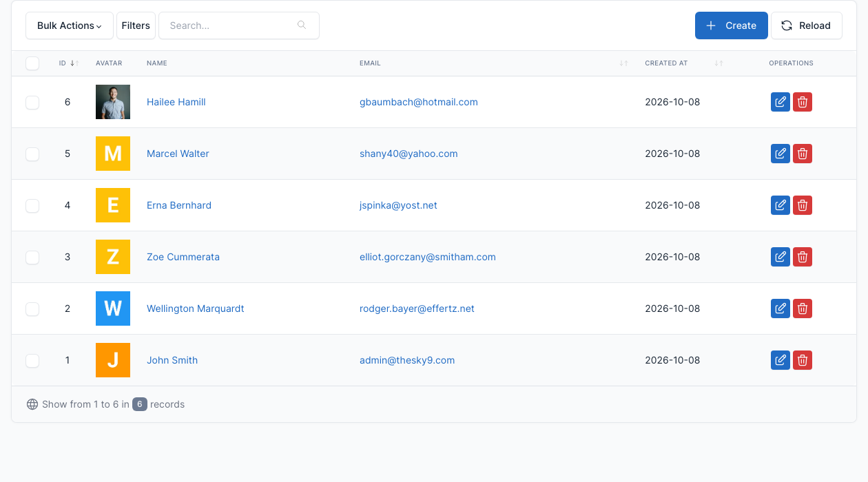Check the row for Erna Bernhard
The image size is (868, 482).
32,205
